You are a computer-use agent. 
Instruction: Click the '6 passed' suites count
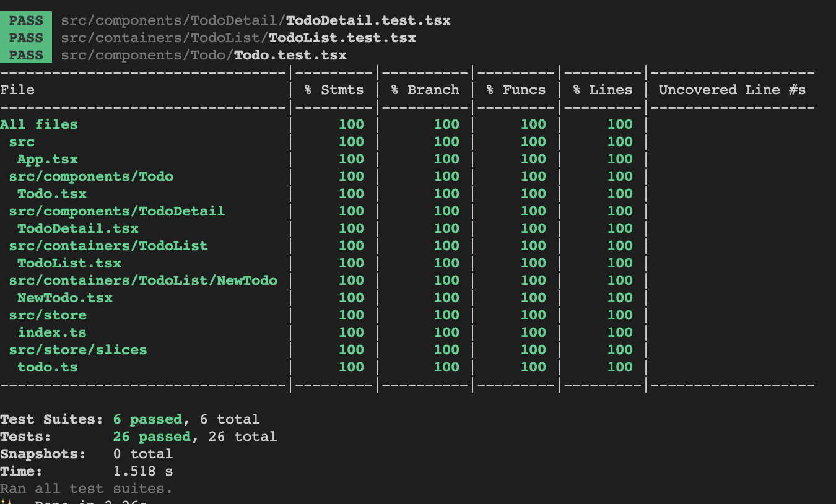(x=147, y=419)
